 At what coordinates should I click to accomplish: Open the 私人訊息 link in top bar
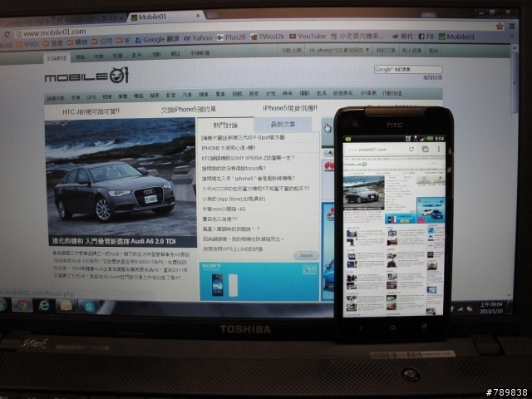pos(411,50)
